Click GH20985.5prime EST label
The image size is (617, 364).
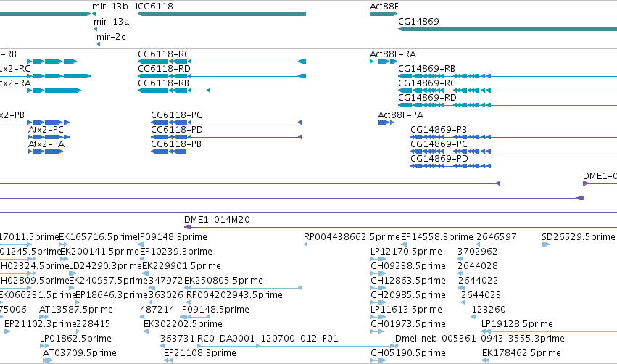pos(408,295)
